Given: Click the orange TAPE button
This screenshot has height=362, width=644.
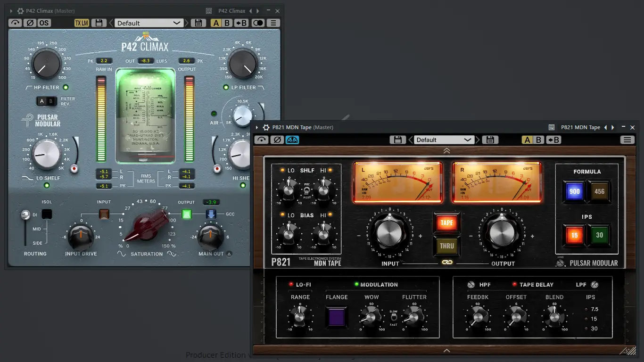Looking at the screenshot, I should 446,222.
